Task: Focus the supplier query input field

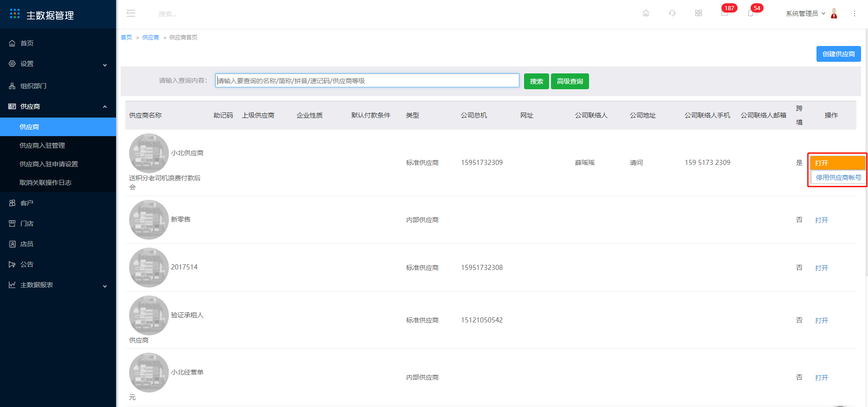Action: pos(367,80)
